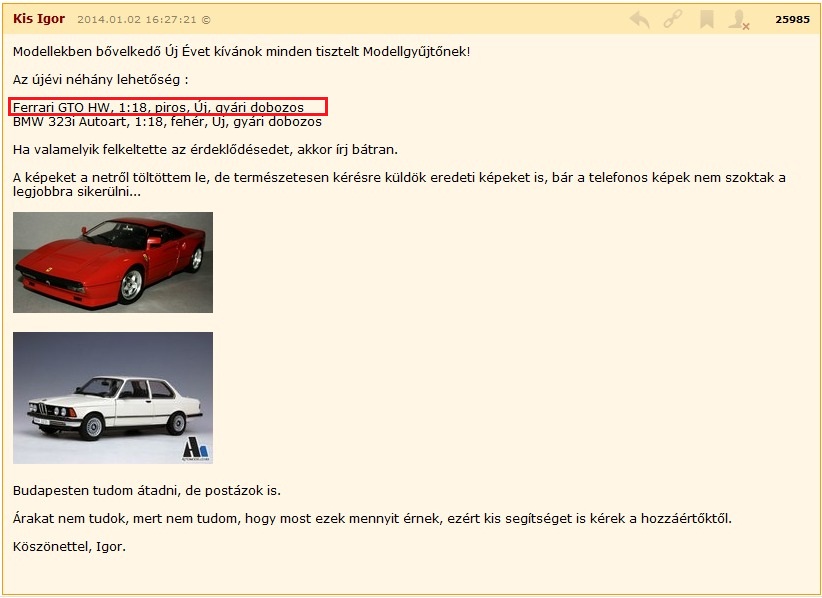Click the 'A képeket a netről' paragraph
The width and height of the screenshot is (822, 598).
tap(399, 178)
